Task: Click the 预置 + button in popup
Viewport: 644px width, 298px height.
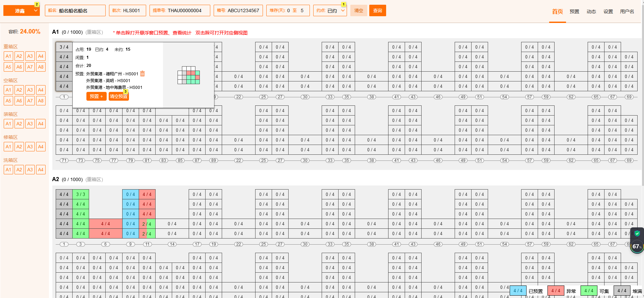Action: point(97,96)
